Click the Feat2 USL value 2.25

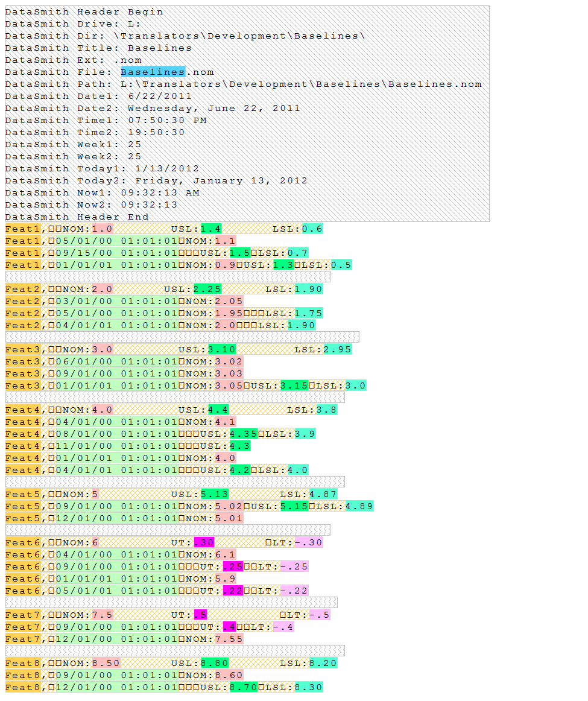[207, 289]
